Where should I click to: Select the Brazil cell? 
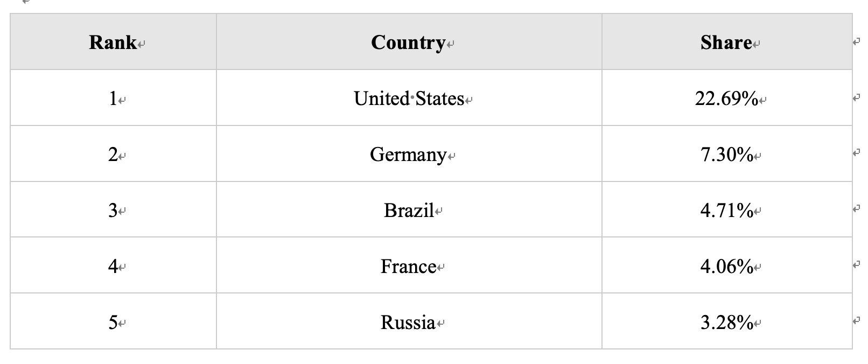tap(409, 209)
